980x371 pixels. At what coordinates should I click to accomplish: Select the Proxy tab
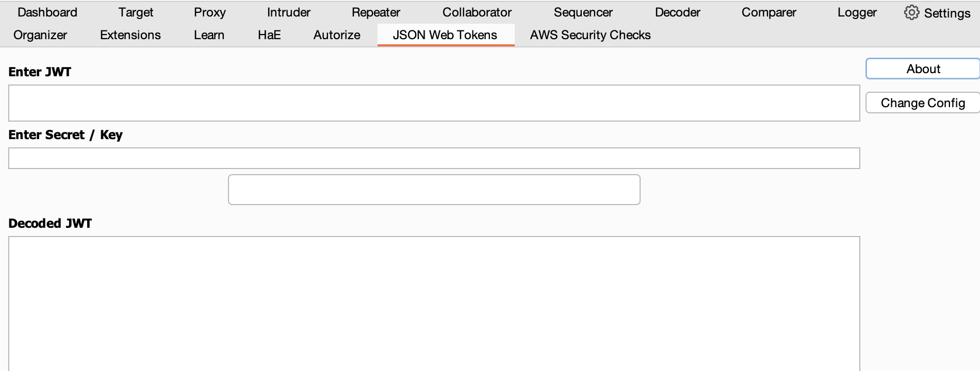(209, 12)
